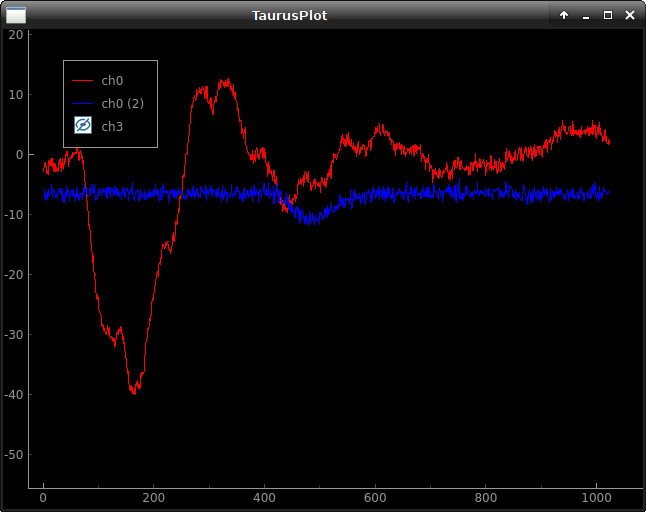Image resolution: width=646 pixels, height=512 pixels.
Task: Click the hidden-eye icon beside ch3
Action: [x=83, y=126]
